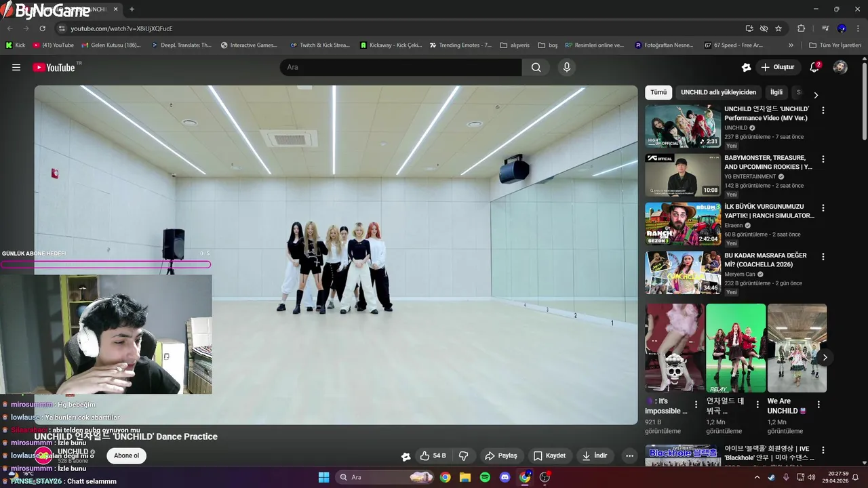Show hidden system tray icons

pyautogui.click(x=757, y=477)
